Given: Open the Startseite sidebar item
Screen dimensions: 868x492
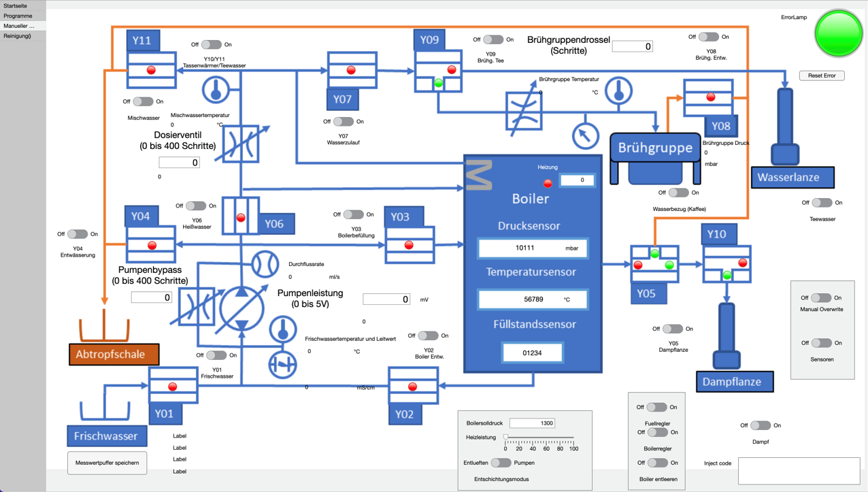Looking at the screenshot, I should click(x=16, y=5).
